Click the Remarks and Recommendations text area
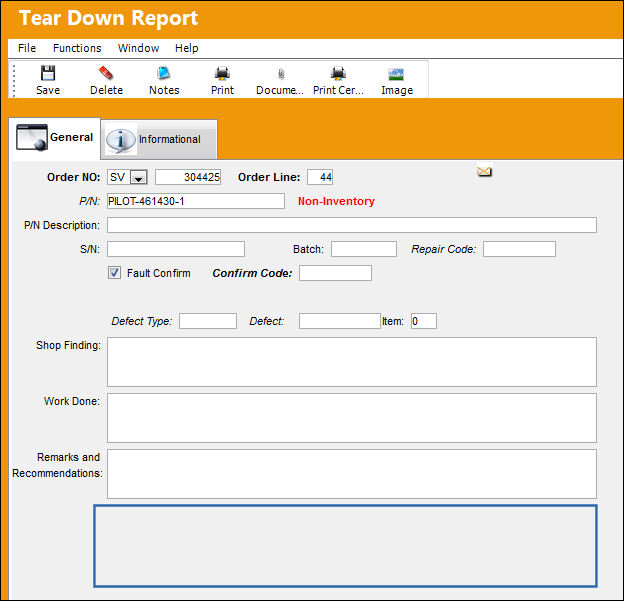624x601 pixels. (352, 474)
